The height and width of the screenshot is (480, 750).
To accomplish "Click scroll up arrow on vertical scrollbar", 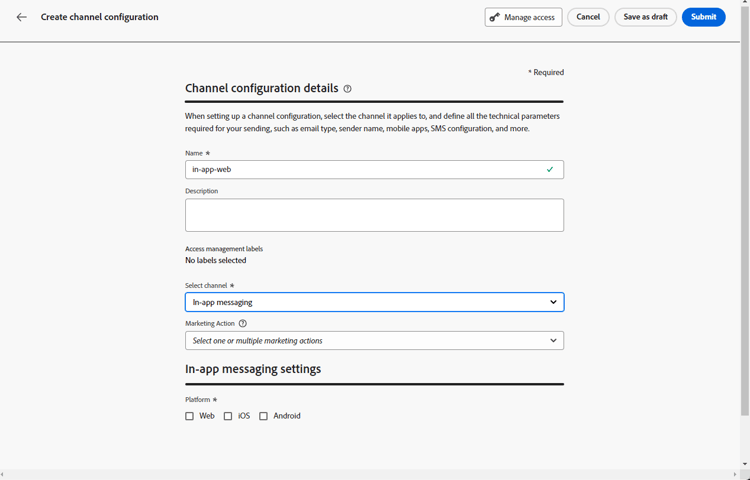I will (744, 5).
